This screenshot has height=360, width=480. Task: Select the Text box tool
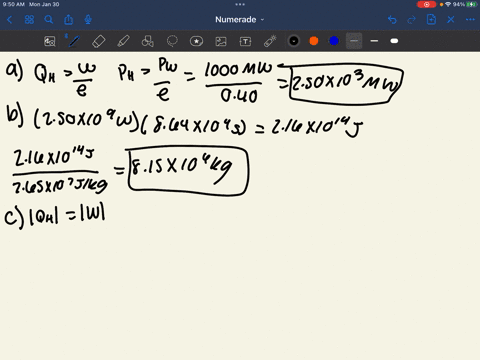click(245, 41)
